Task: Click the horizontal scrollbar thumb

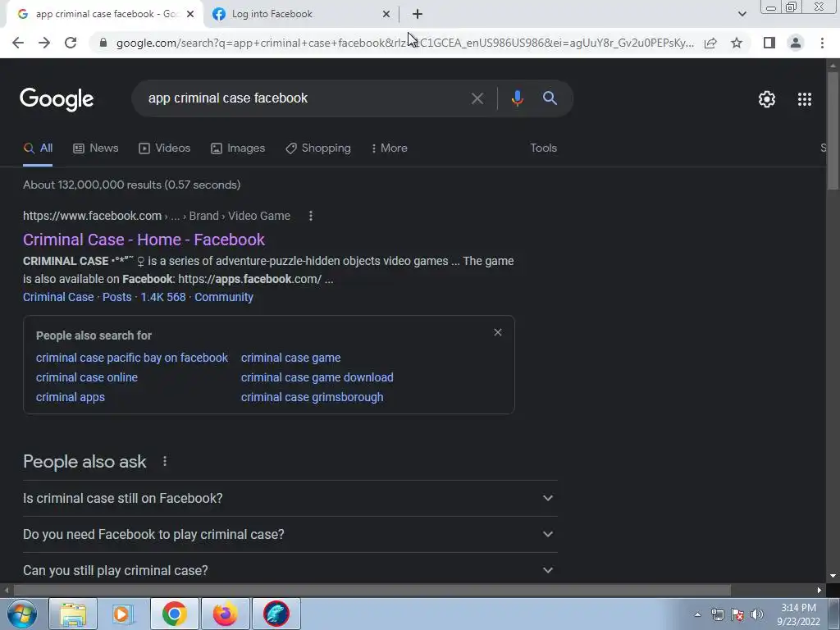Action: point(372,591)
